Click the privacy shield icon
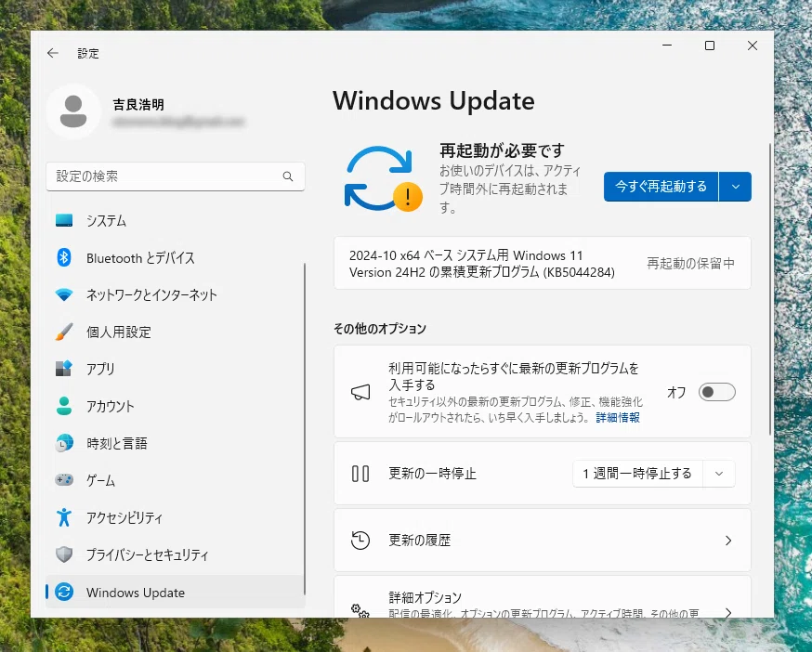812x652 pixels. pos(64,554)
